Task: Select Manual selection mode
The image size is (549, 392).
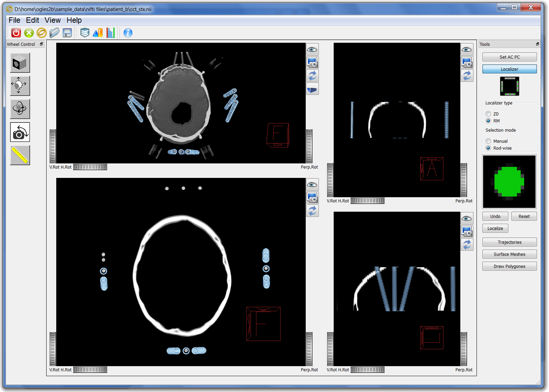Action: 488,141
